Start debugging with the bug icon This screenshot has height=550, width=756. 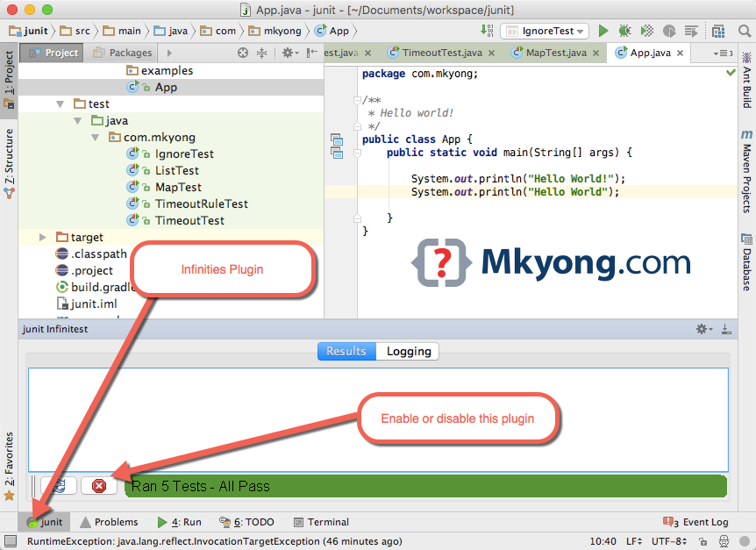pyautogui.click(x=624, y=31)
